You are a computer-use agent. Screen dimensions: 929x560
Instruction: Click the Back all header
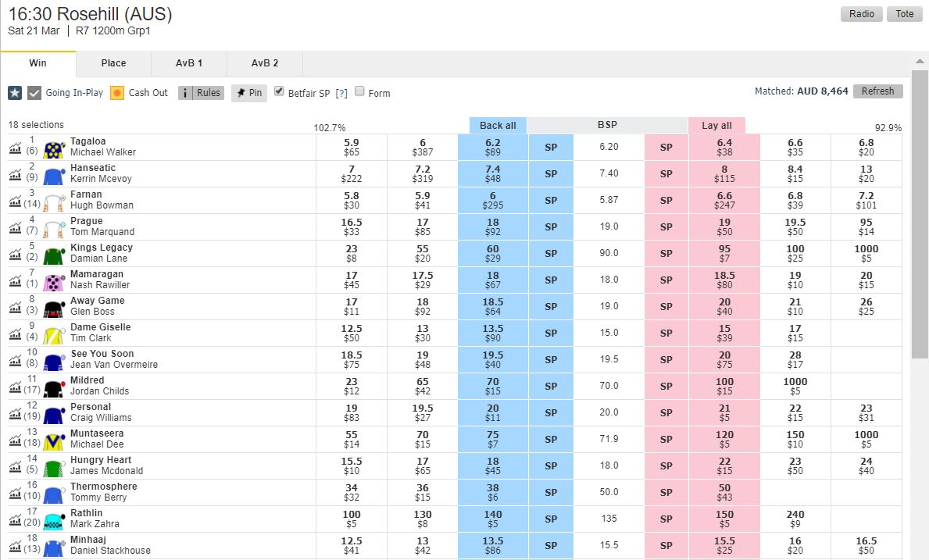[498, 126]
